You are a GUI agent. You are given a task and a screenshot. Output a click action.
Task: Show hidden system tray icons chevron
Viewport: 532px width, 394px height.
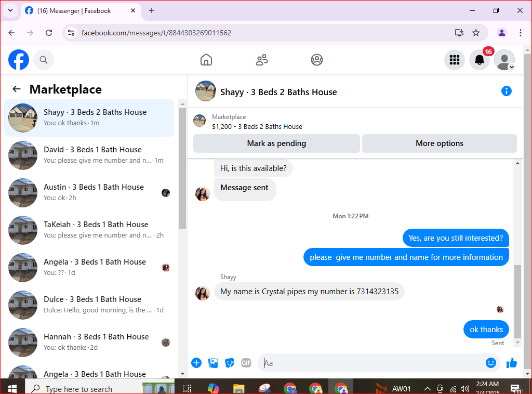click(x=428, y=389)
